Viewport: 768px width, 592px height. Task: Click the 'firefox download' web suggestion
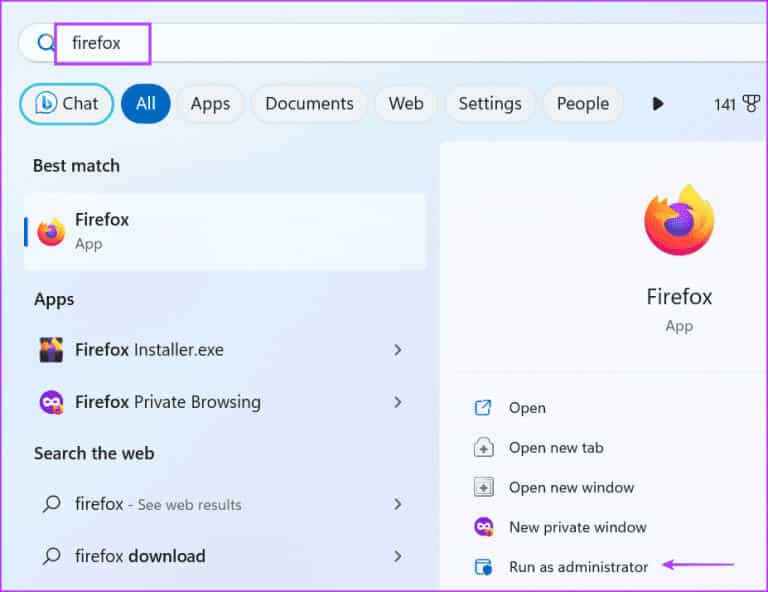tap(225, 556)
